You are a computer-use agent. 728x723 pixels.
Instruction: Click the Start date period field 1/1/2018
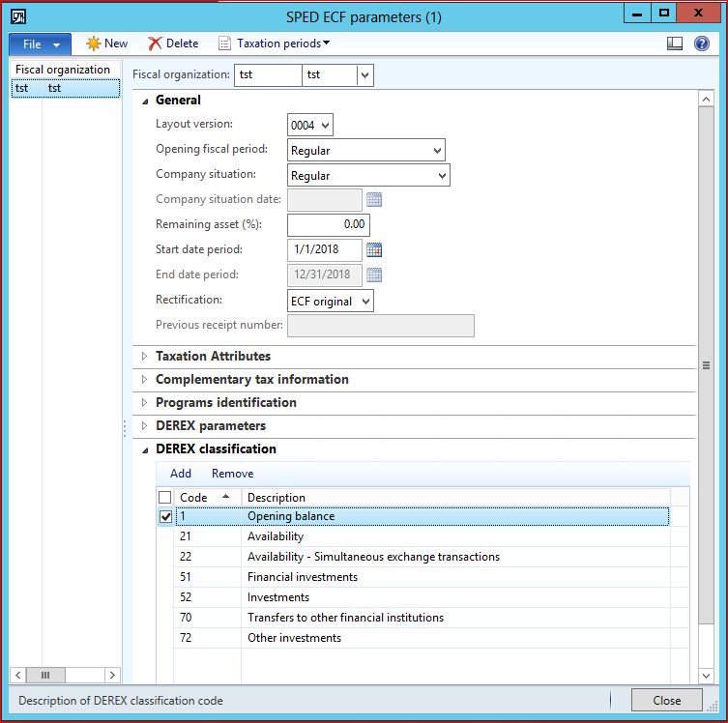[x=325, y=249]
